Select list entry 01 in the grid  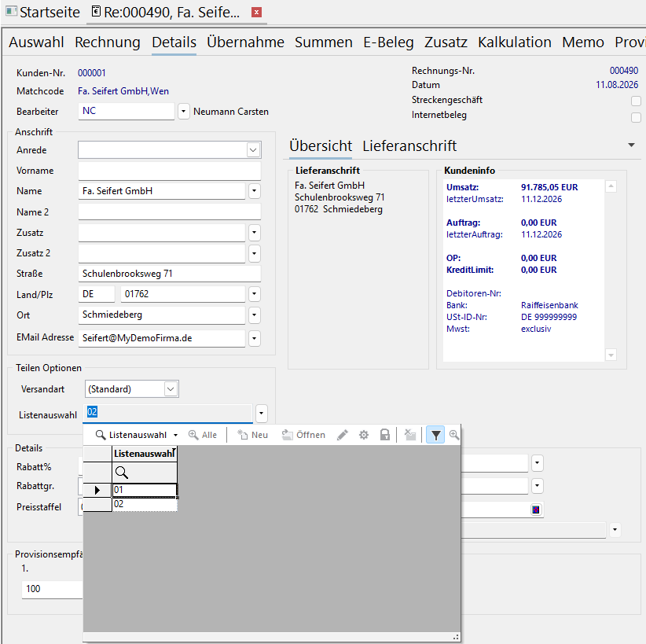click(145, 490)
